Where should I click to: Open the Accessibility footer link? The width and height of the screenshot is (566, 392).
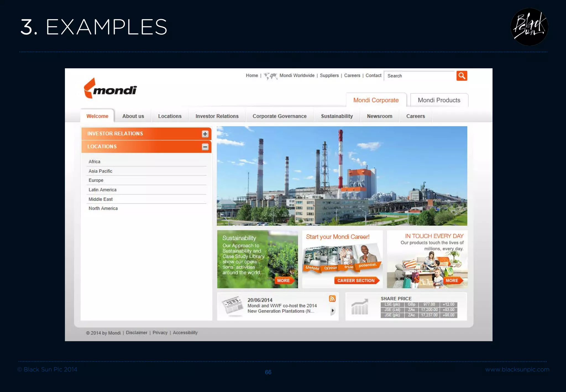pyautogui.click(x=185, y=333)
